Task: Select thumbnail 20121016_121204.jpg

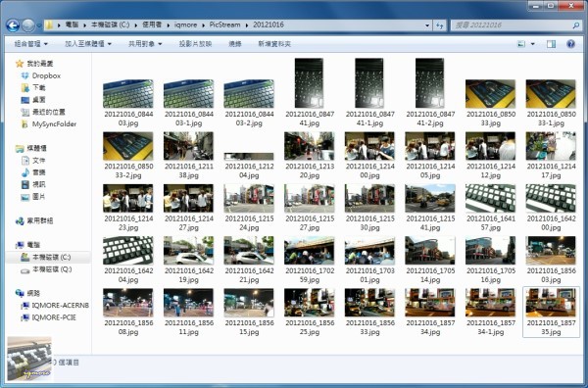Action: point(249,157)
